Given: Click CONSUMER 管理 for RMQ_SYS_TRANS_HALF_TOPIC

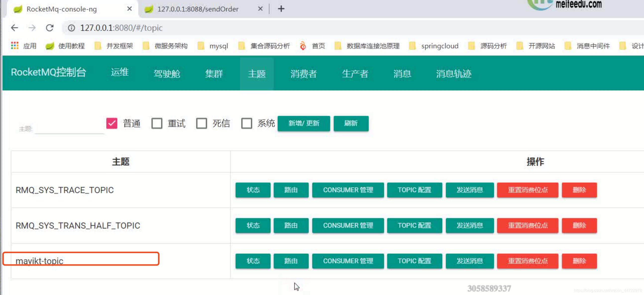Looking at the screenshot, I should pos(348,225).
